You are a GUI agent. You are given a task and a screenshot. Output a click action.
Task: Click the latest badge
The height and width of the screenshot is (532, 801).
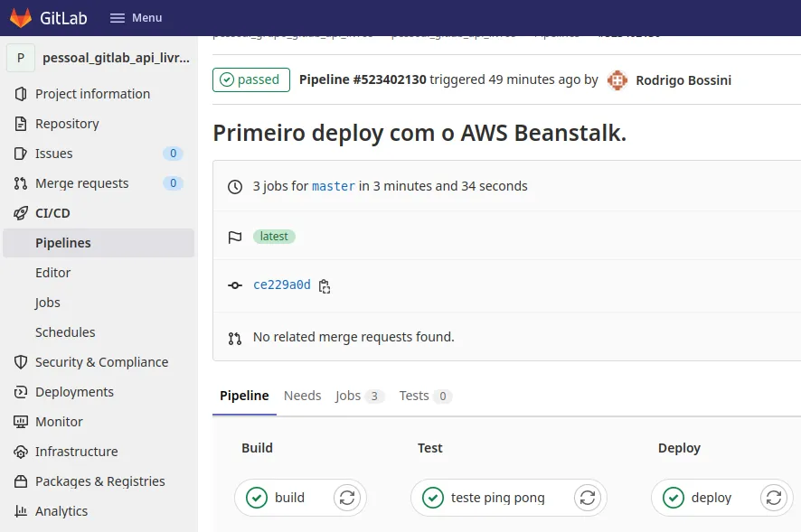click(274, 237)
